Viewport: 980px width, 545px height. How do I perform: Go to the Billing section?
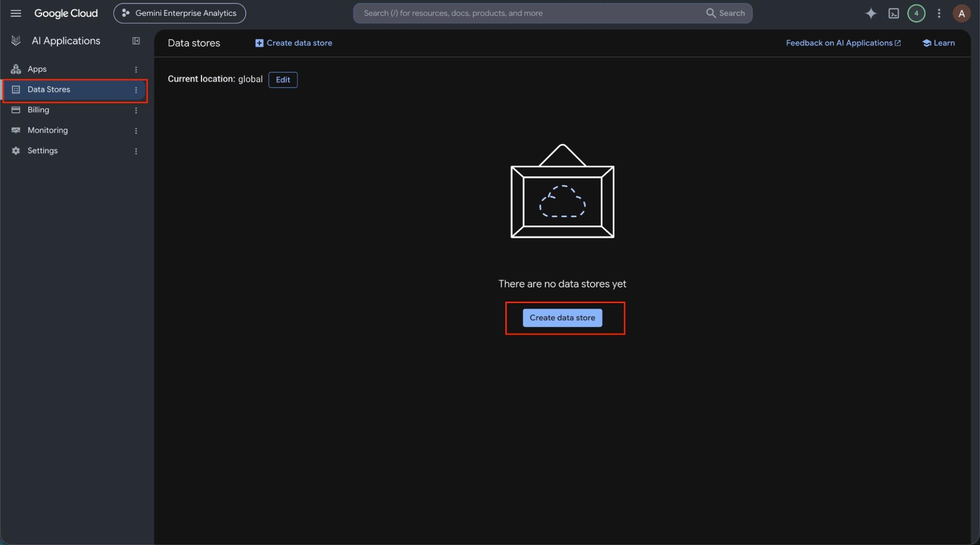pos(38,110)
